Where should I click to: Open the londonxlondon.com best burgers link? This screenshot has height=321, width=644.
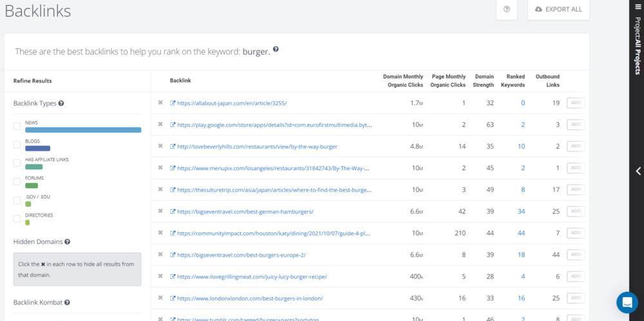pyautogui.click(x=250, y=298)
